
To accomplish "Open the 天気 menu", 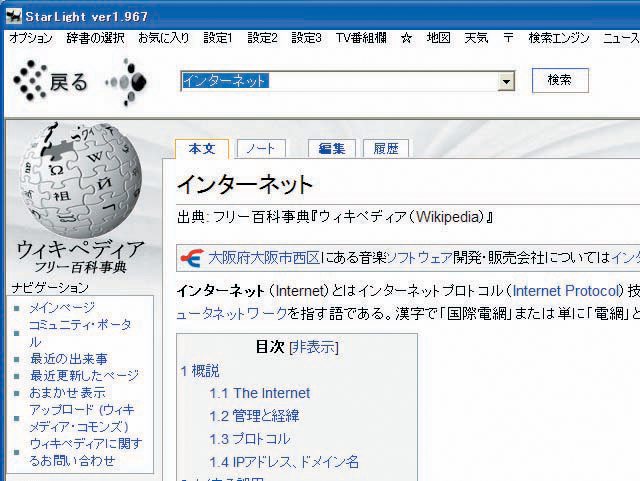I will (476, 38).
